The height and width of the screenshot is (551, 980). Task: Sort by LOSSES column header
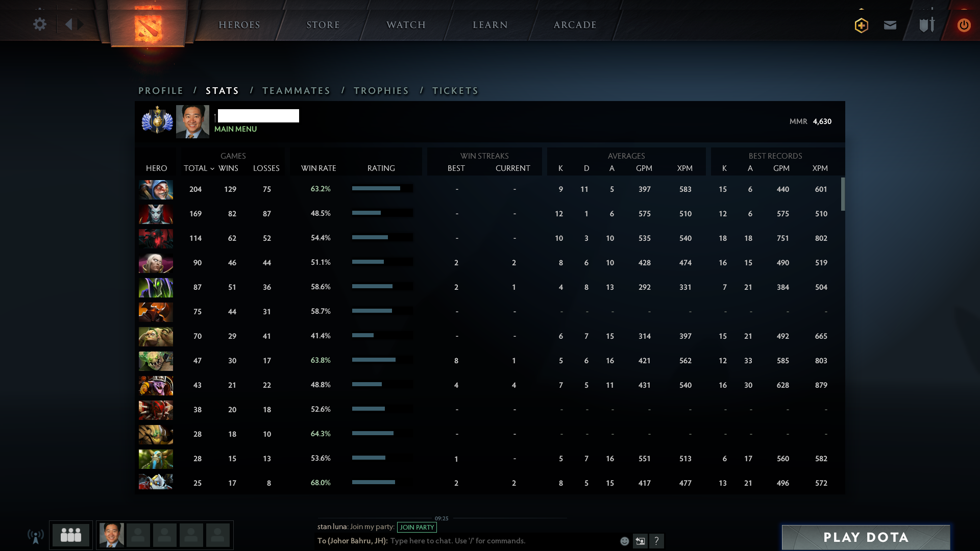(266, 168)
